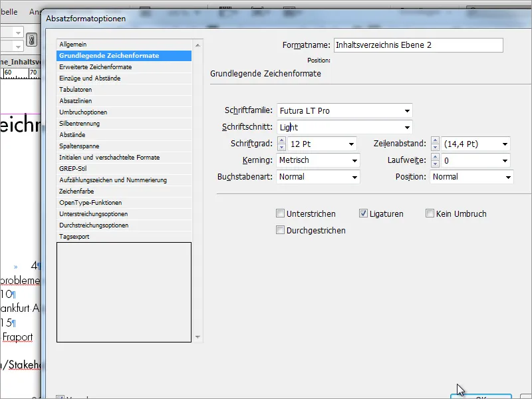The width and height of the screenshot is (532, 399).
Task: Select Grundlegende Zeichenformate category
Action: [x=124, y=56]
